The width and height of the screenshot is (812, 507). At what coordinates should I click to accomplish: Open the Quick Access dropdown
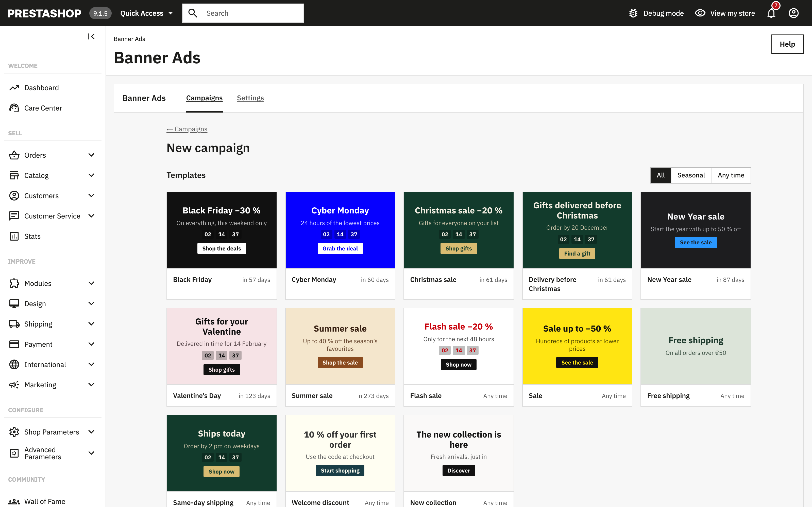point(146,13)
